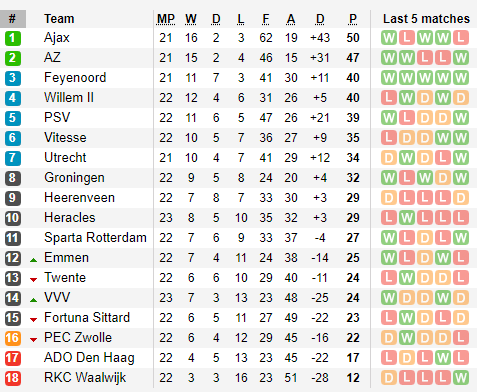The image size is (477, 392).
Task: Click Twente's red down arrow indicator
Action: point(33,280)
